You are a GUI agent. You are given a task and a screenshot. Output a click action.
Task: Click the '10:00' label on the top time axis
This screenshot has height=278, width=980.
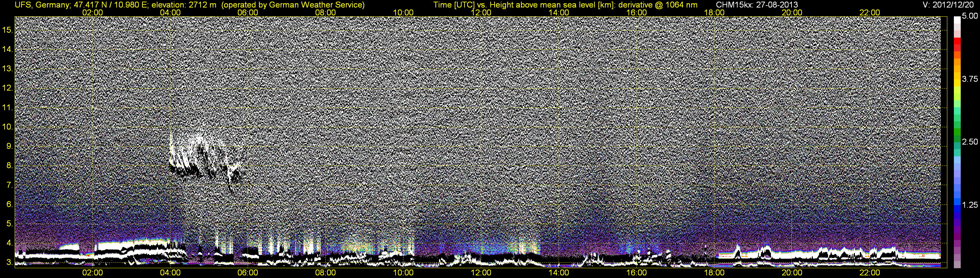(403, 12)
